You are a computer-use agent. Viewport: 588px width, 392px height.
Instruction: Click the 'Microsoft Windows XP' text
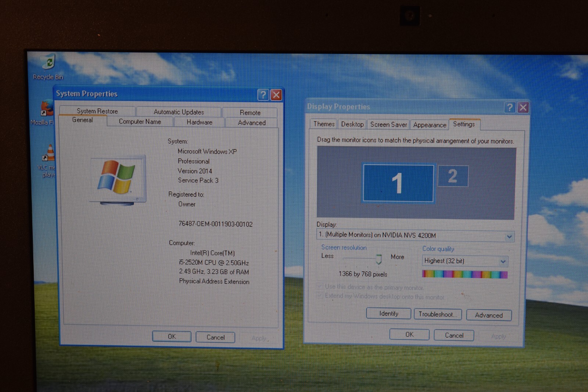pos(207,151)
